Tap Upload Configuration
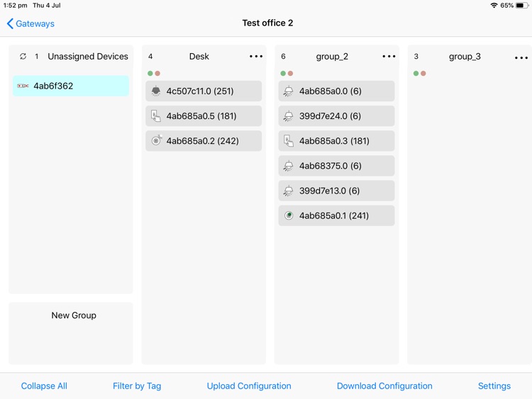 coord(249,386)
